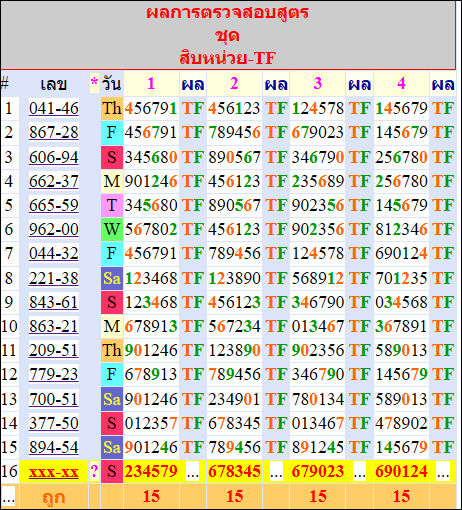
Task: Open the 962-00 number link
Action: (54, 229)
